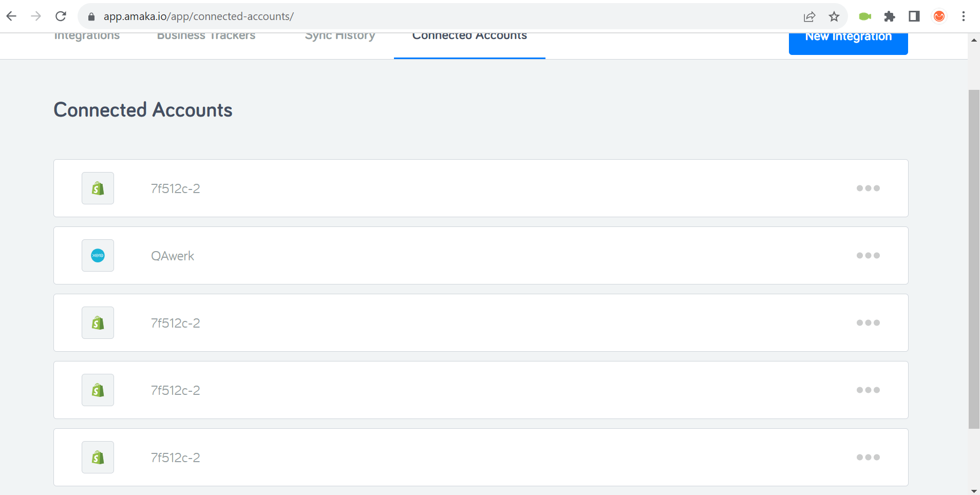This screenshot has width=980, height=495.
Task: Open the green camera extension icon
Action: click(x=865, y=16)
